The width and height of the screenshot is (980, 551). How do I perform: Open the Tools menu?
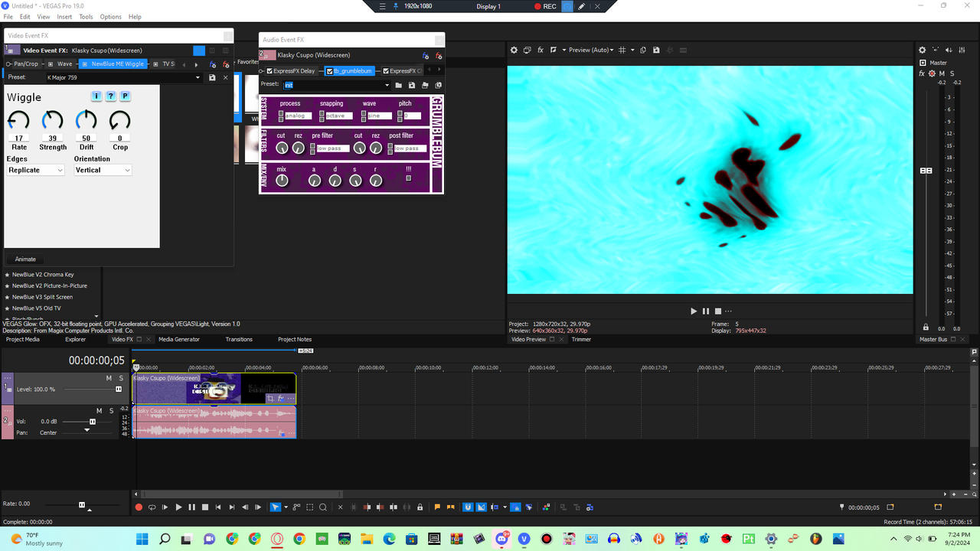[x=86, y=17]
